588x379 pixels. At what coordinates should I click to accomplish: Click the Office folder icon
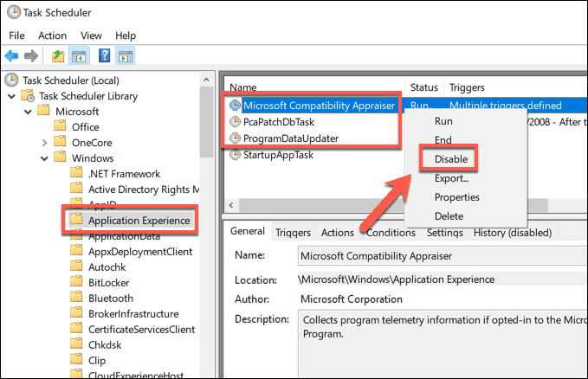tap(60, 126)
